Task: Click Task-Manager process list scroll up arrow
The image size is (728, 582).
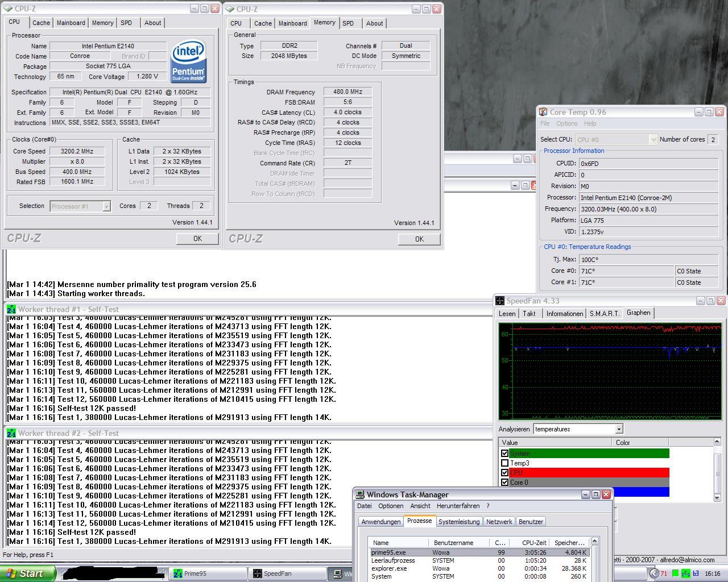Action: tap(595, 542)
